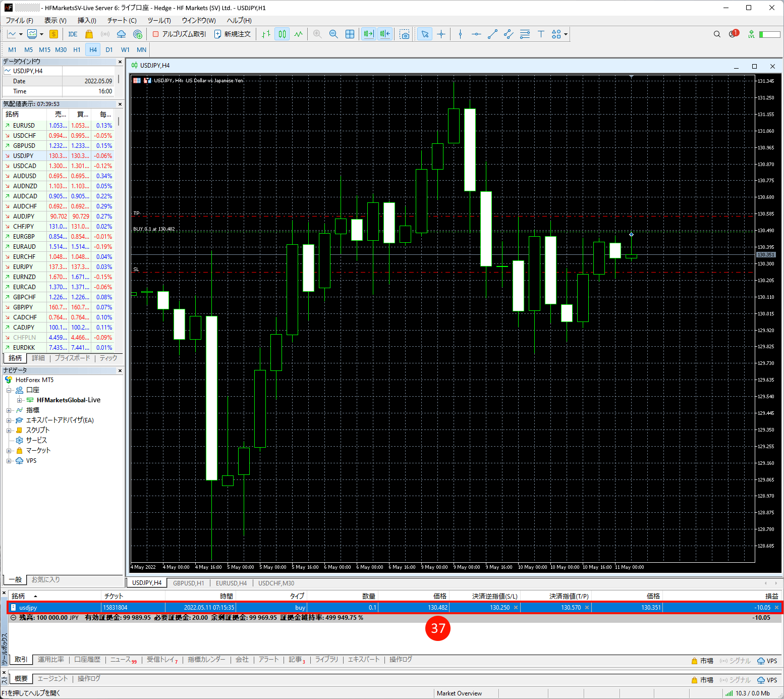784x699 pixels.
Task: Open the チャート(C) menu
Action: 122,20
